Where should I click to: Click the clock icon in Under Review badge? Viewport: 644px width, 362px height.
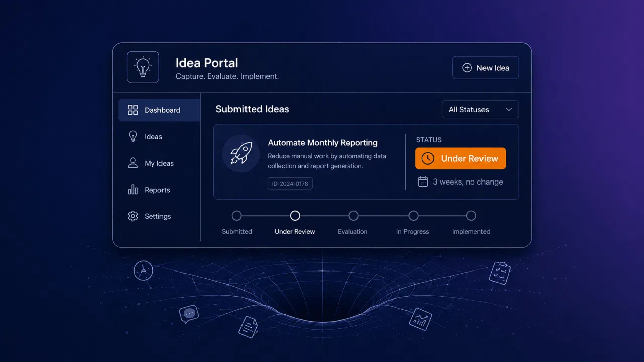point(428,158)
